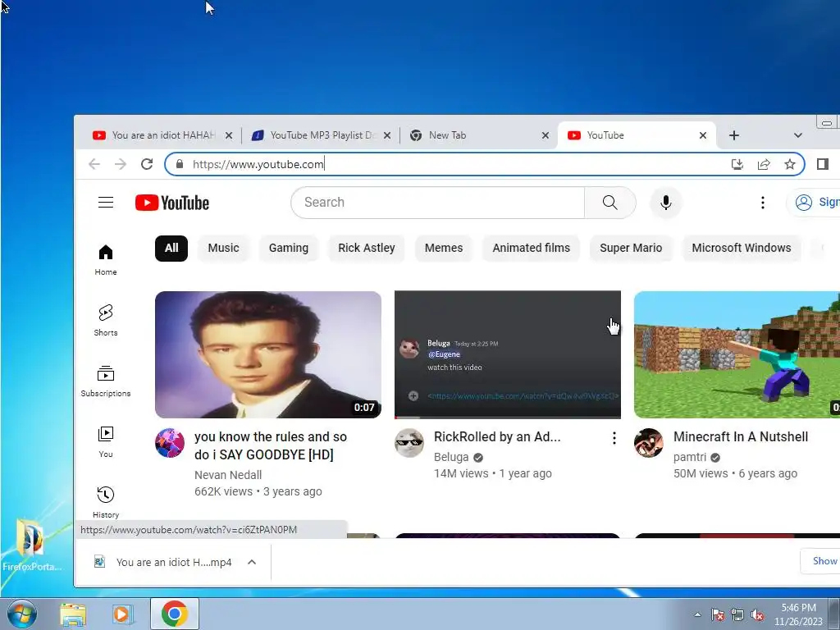This screenshot has height=630, width=840.
Task: Open pamtri channel name link
Action: pos(689,457)
